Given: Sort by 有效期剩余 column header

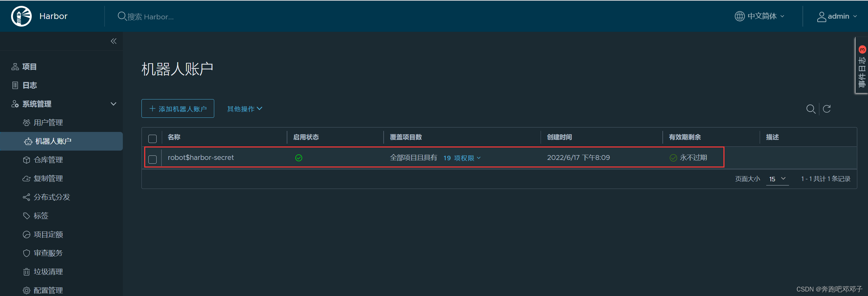Looking at the screenshot, I should click(x=684, y=137).
